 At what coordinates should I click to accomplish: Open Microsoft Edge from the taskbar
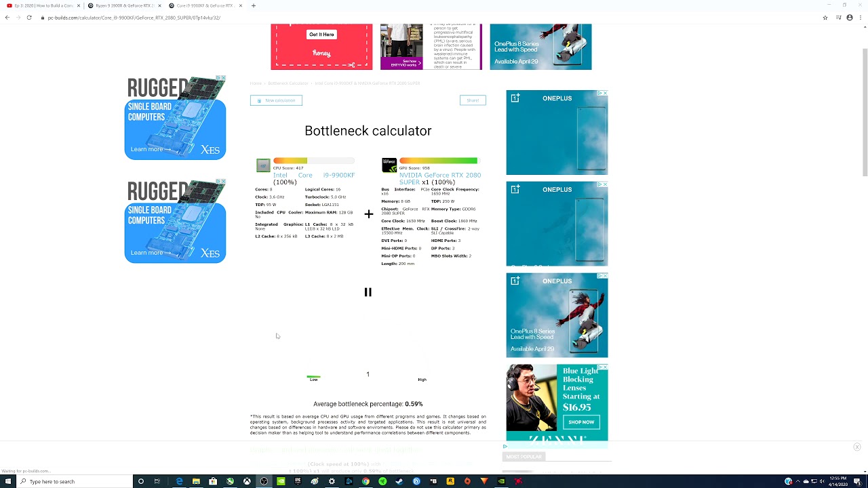179,481
